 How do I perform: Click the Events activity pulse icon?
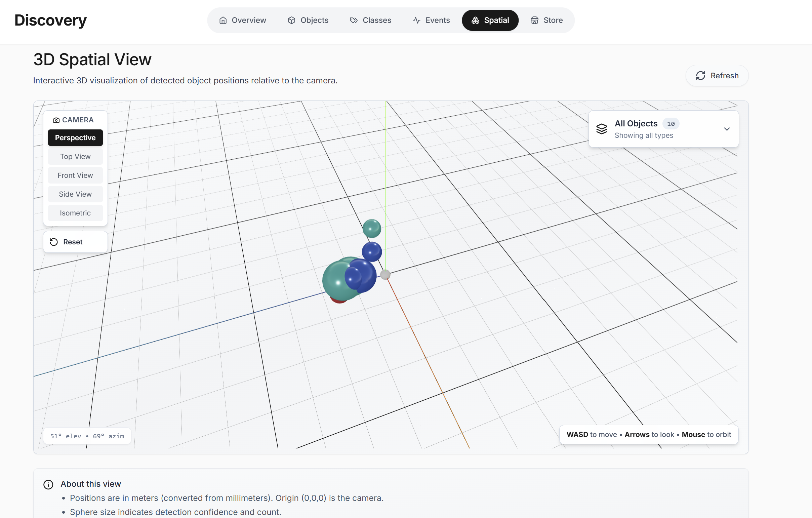(x=416, y=21)
